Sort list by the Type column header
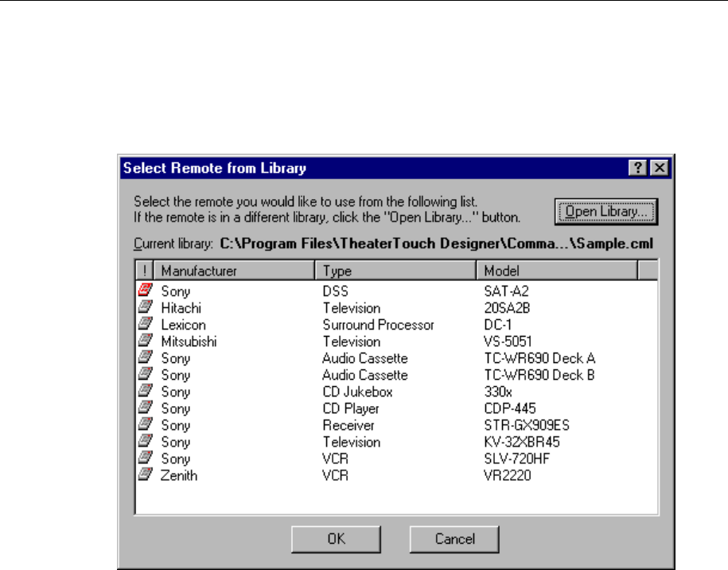Screen dimensions: 728x570 click(x=395, y=271)
